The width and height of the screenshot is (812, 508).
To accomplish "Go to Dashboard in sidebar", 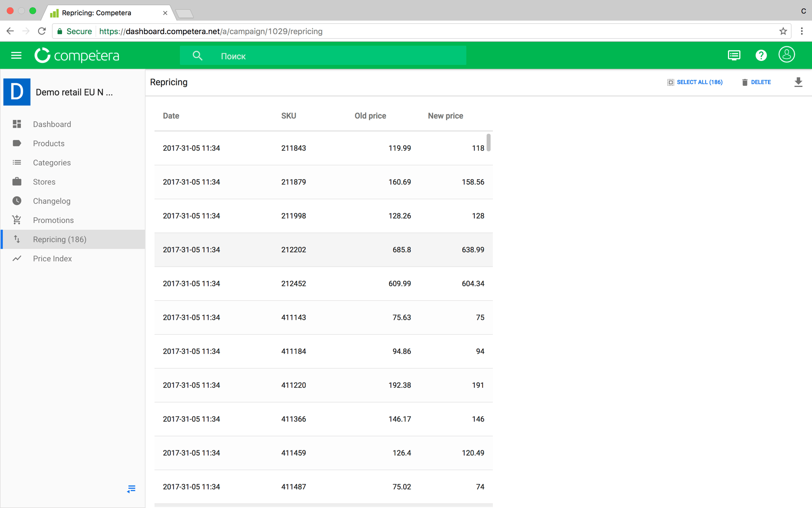I will point(52,124).
